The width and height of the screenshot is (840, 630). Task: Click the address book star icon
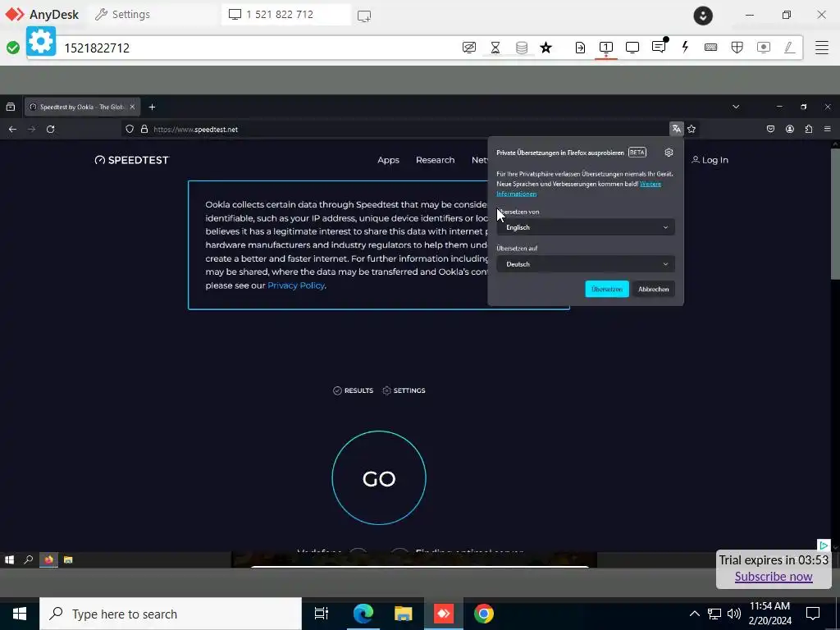546,48
